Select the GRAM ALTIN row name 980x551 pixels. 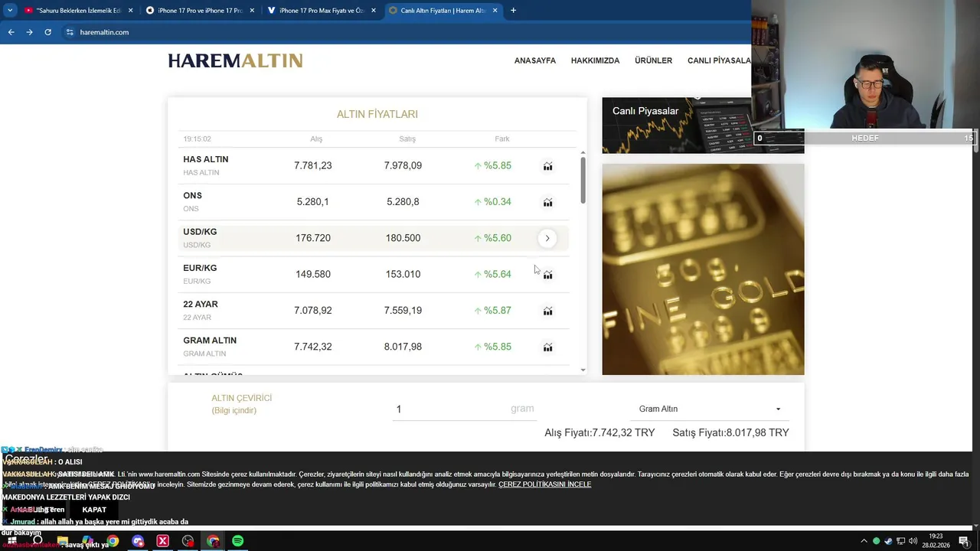210,341
